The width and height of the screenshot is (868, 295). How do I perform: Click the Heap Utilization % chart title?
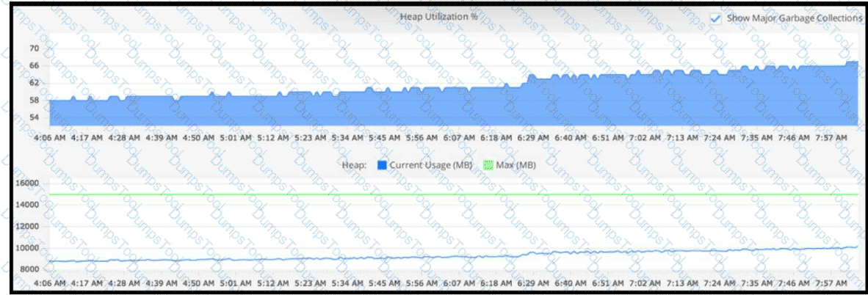coord(438,17)
